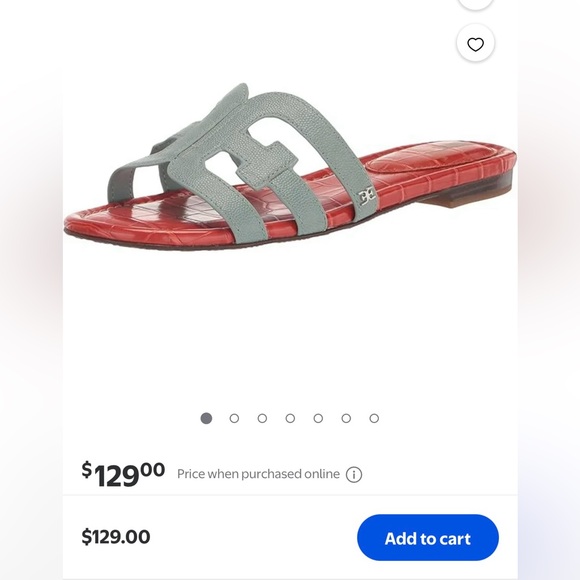Image resolution: width=580 pixels, height=580 pixels.
Task: Open the sandal product photo
Action: [x=290, y=166]
